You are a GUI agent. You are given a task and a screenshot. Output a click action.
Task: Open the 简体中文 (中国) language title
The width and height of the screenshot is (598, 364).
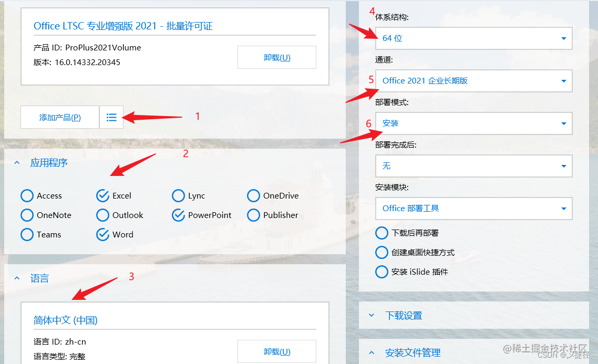click(66, 320)
